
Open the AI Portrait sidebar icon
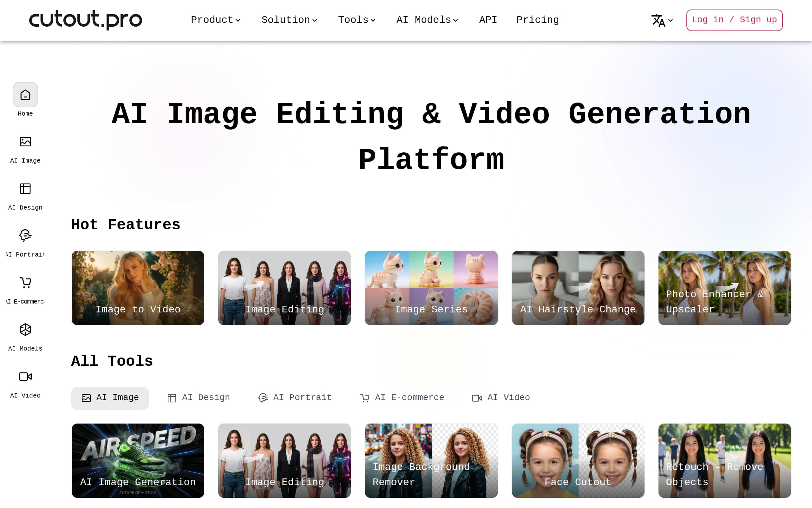[25, 236]
